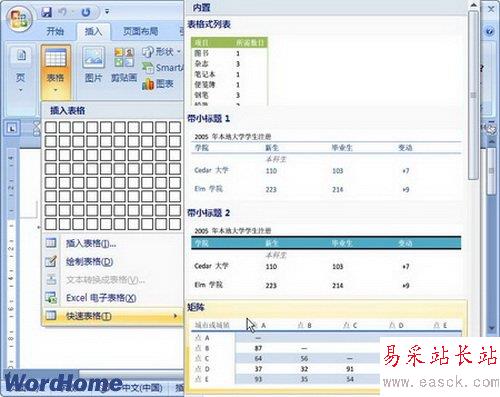This screenshot has width=500, height=397.
Task: Insert a SmartArt graphic
Action: click(162, 68)
